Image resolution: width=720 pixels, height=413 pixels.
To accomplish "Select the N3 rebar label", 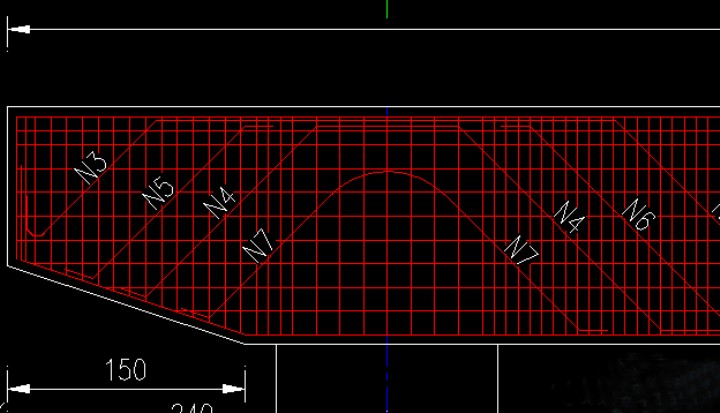I will point(92,166).
